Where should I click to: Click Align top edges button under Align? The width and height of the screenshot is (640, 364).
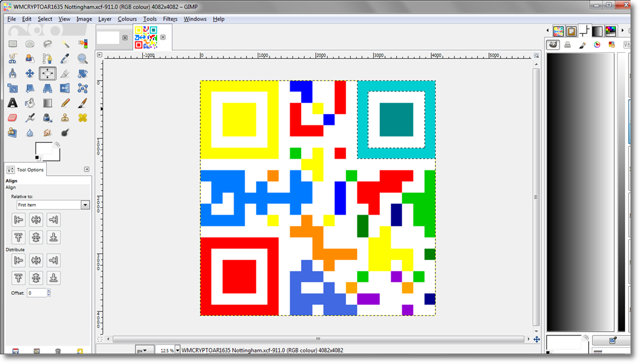pos(18,237)
